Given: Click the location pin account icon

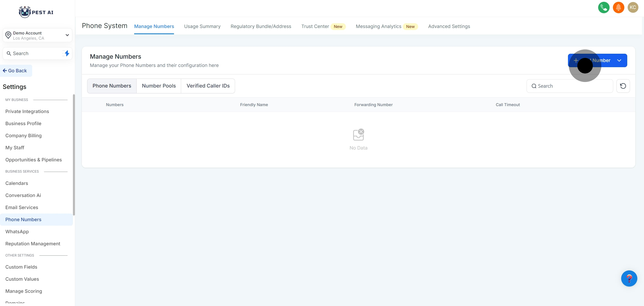Looking at the screenshot, I should click(8, 35).
